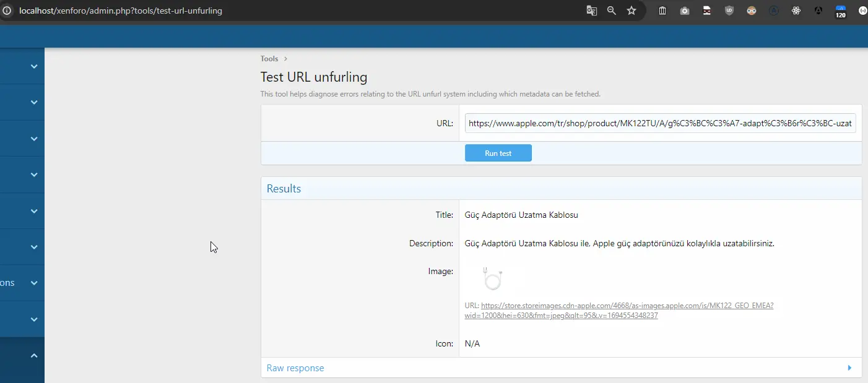Viewport: 868px width, 383px height.
Task: Expand the sidebar section ending in 'ons'
Action: (x=34, y=283)
